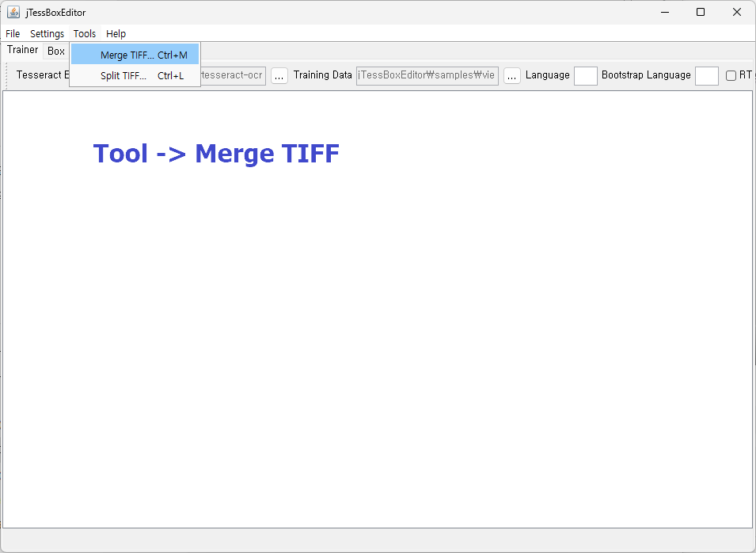The height and width of the screenshot is (553, 756).
Task: Switch to the Box tab
Action: point(56,51)
